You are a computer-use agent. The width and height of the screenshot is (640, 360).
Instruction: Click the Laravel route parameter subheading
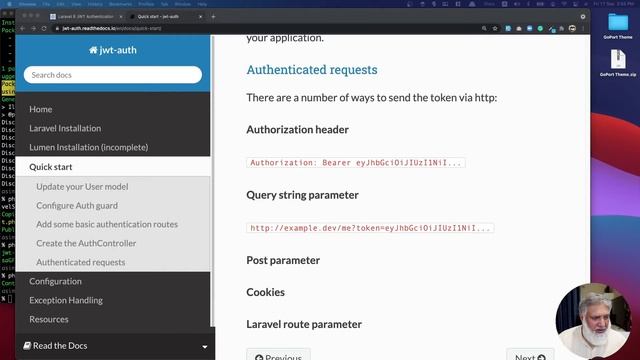click(304, 324)
